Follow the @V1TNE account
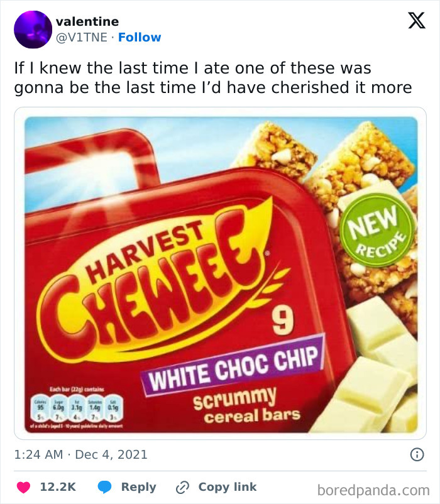 tap(140, 38)
